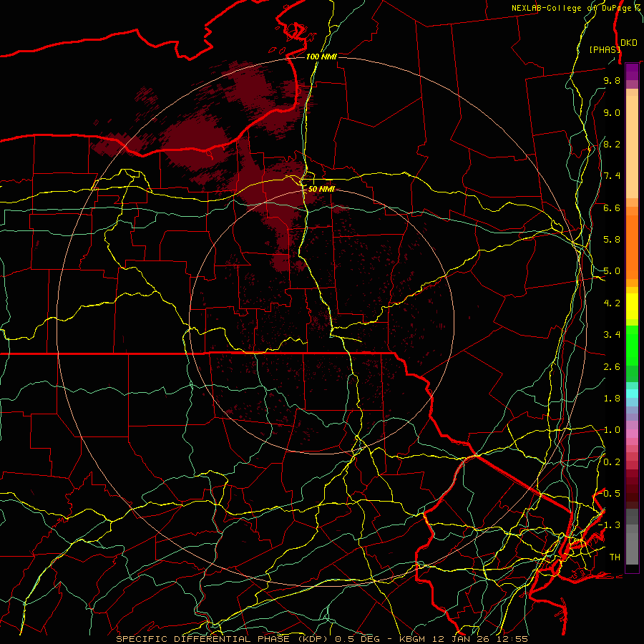Click the [PHAS] units label
The image size is (644, 644).
[x=604, y=49]
